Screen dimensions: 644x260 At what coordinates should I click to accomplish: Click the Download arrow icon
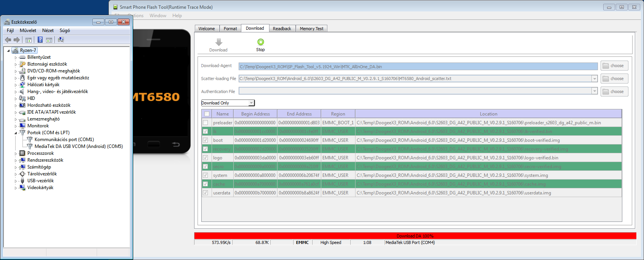[x=218, y=42]
